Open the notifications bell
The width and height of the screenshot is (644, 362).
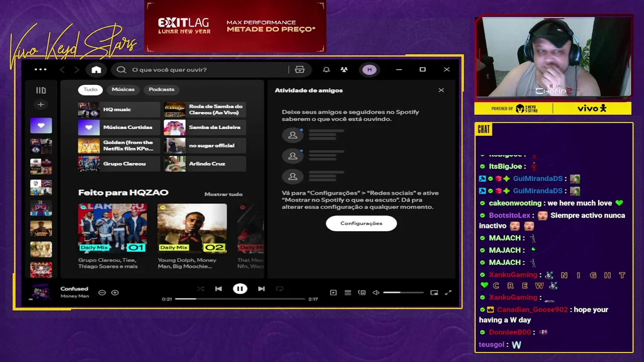coord(326,69)
